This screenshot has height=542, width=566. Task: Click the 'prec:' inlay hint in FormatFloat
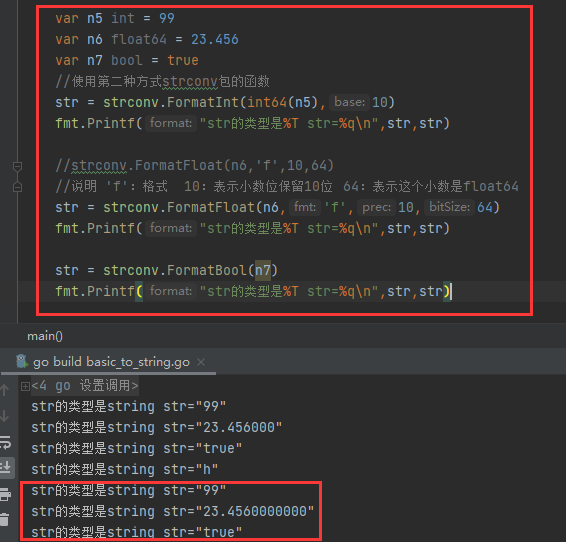(x=376, y=207)
